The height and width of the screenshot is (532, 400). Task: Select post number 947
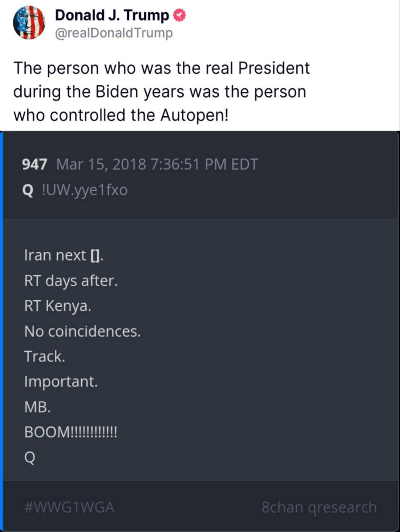click(34, 165)
